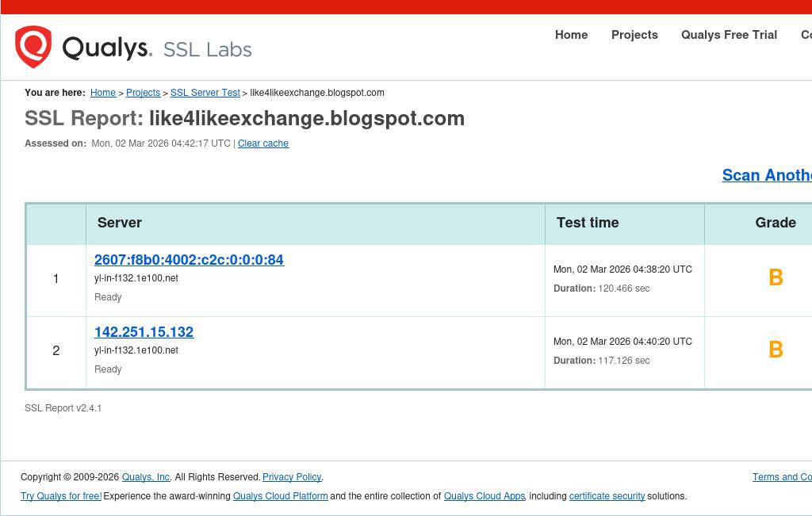This screenshot has width=812, height=516.
Task: Open Qualys Cloud Apps link
Action: [484, 496]
